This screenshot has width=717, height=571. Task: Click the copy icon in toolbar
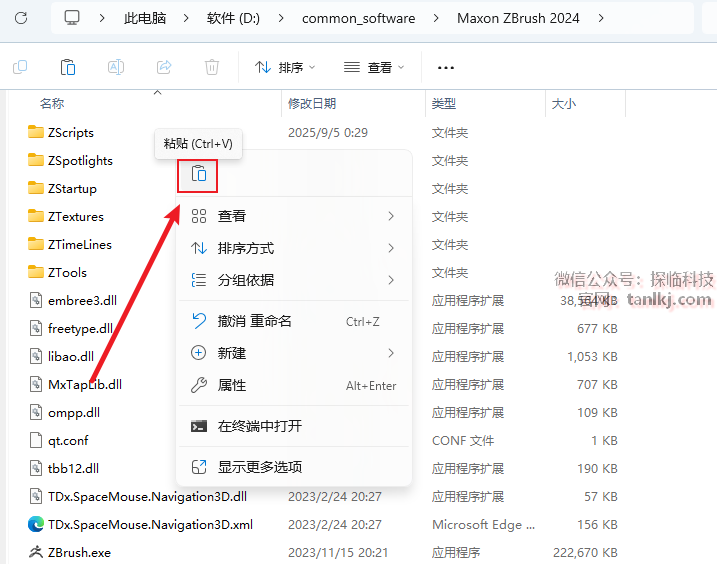[x=20, y=67]
